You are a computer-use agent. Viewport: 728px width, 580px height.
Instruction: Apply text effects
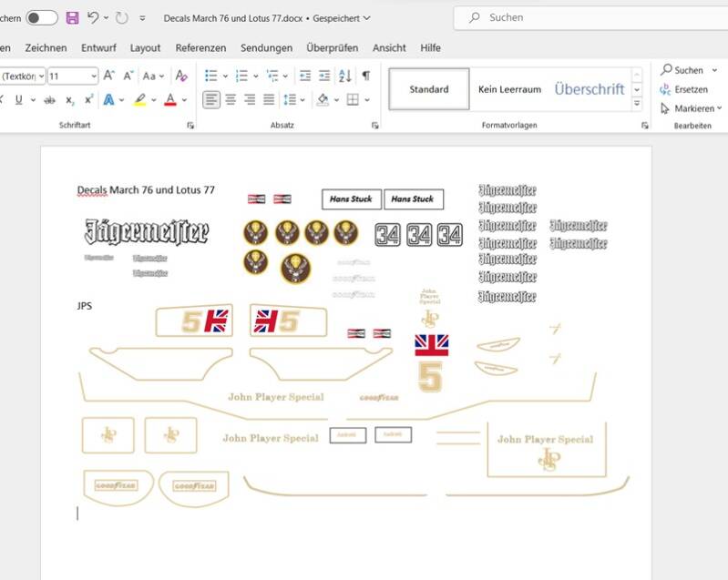(x=108, y=100)
